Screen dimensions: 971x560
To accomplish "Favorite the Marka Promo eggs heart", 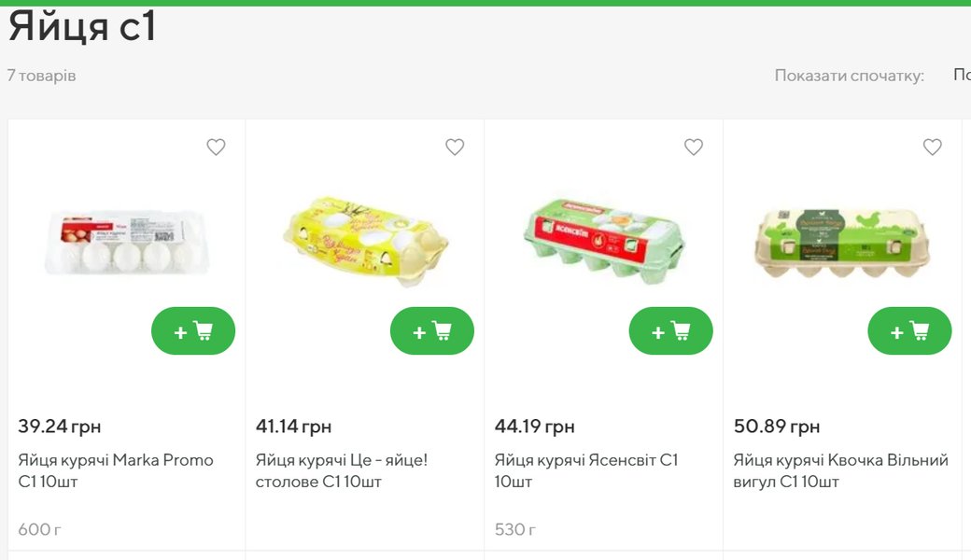I will (216, 147).
